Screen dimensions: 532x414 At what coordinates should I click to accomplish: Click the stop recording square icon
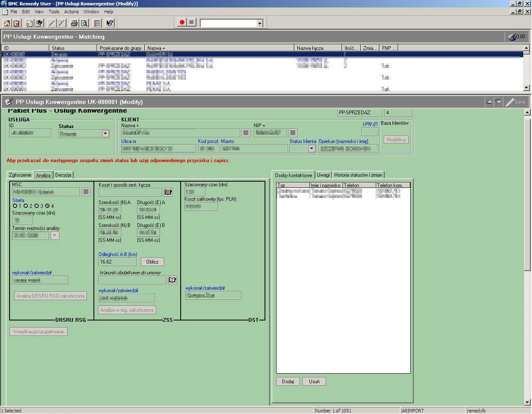pos(191,22)
